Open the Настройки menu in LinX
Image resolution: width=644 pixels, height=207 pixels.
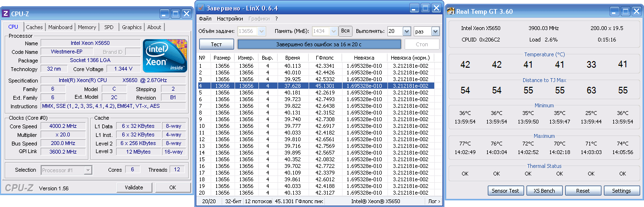(230, 19)
